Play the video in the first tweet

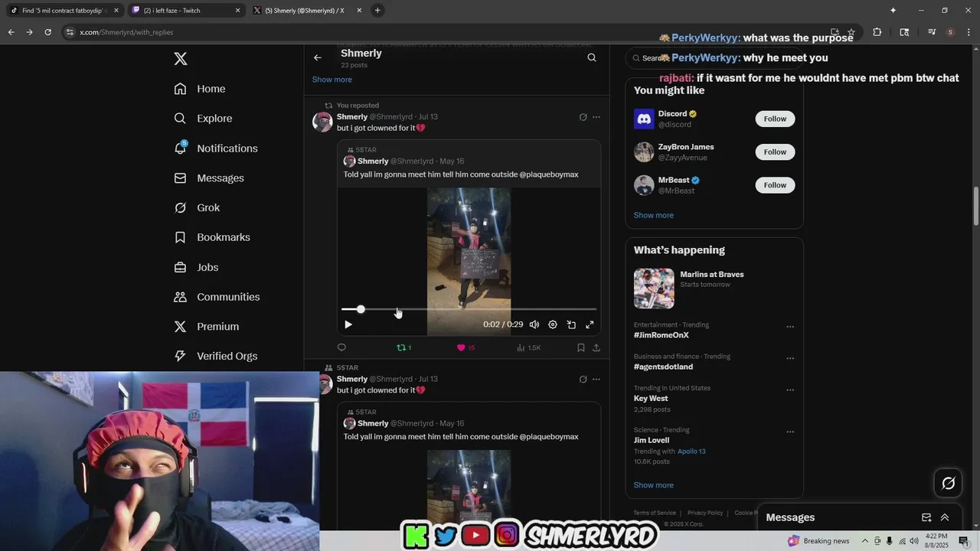tap(348, 324)
